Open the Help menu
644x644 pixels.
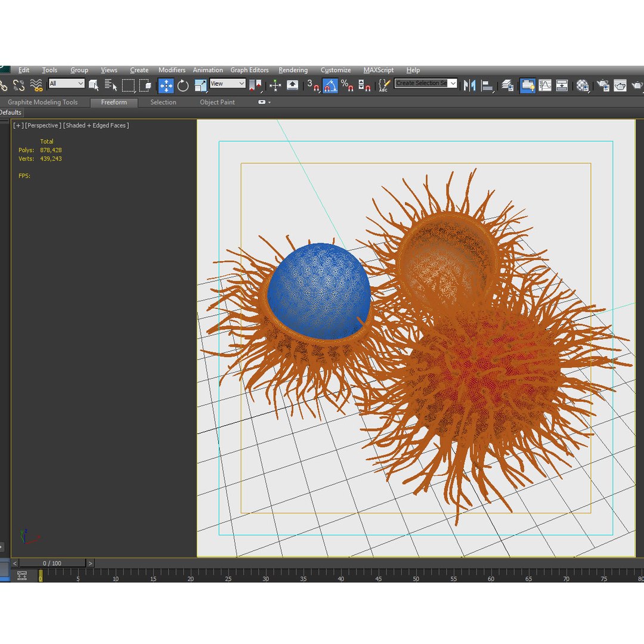click(413, 70)
